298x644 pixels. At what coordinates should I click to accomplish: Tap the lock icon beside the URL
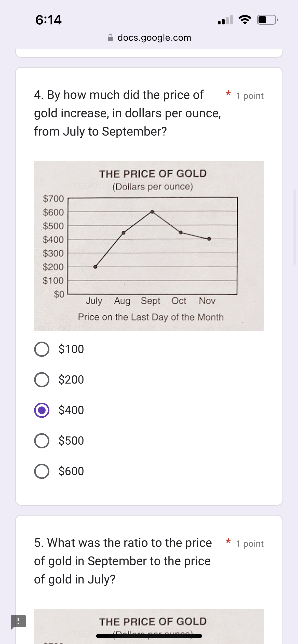coord(111,38)
